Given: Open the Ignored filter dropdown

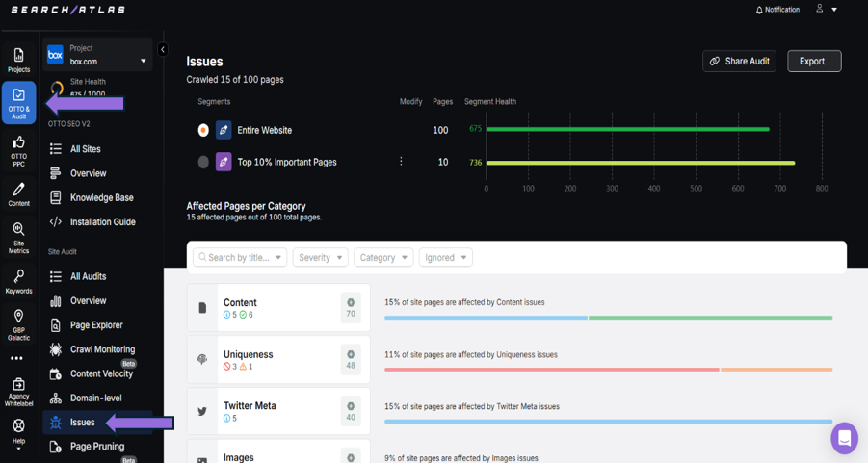Looking at the screenshot, I should (x=446, y=257).
